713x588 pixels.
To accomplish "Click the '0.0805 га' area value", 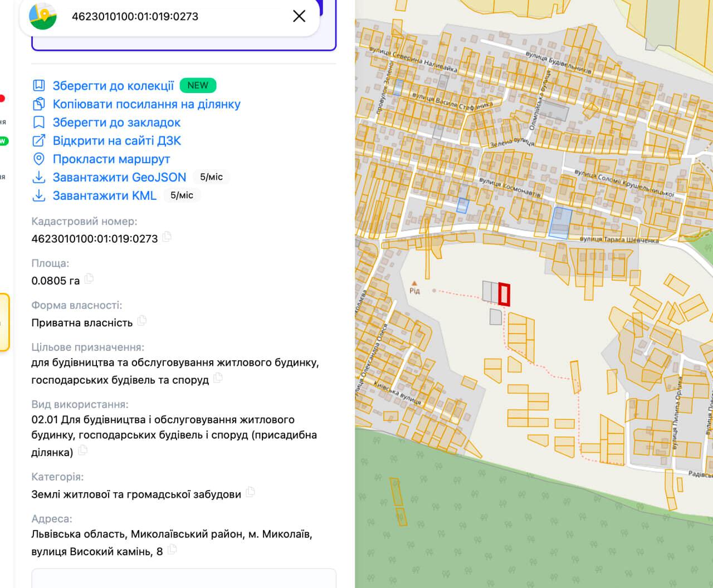I will [56, 281].
